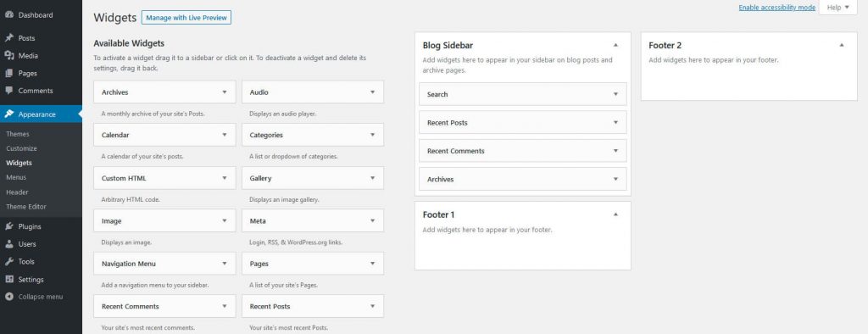Go to Menus submenu

(x=16, y=177)
